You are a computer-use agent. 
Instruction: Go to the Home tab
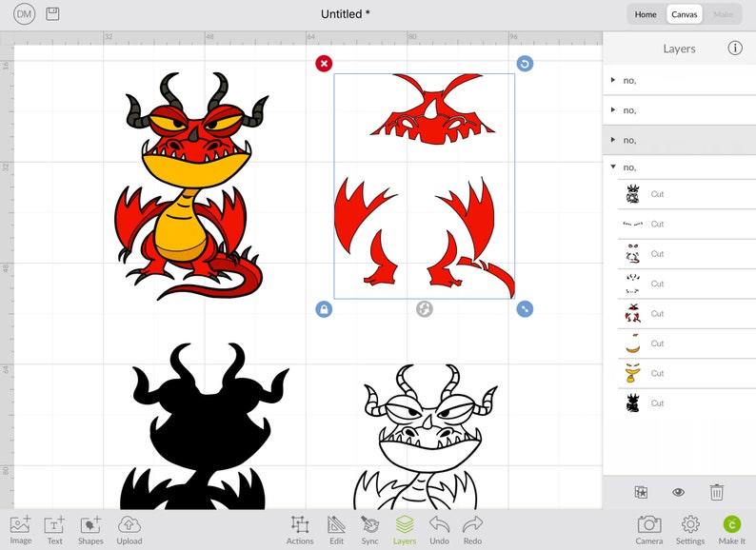click(x=646, y=14)
